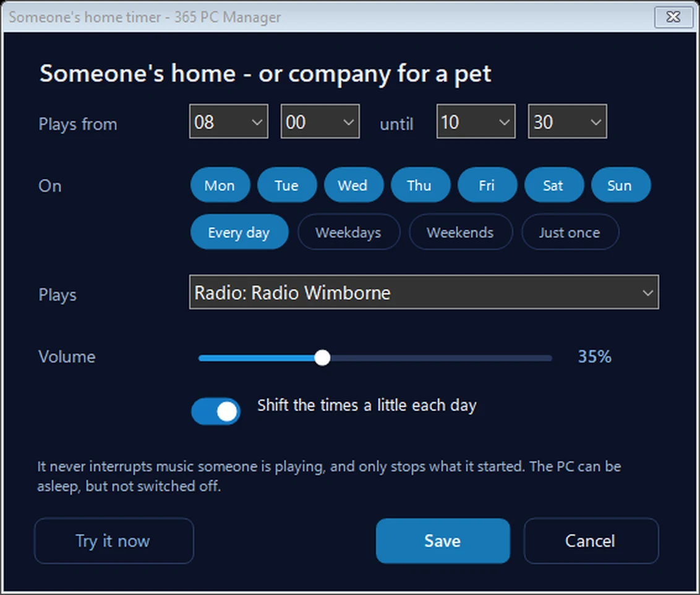Expand the Plays source dropdown Radio Wimborne
This screenshot has width=700, height=595.
(x=424, y=293)
